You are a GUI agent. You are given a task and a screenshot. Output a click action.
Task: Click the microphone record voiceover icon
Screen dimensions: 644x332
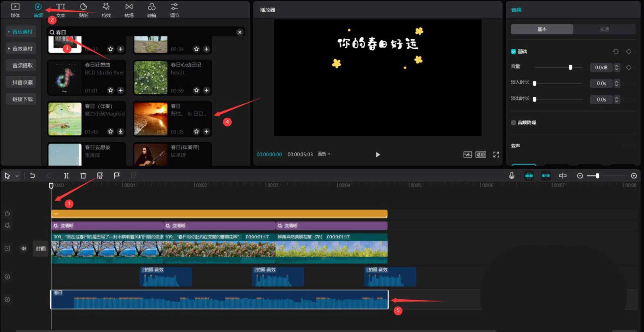511,176
